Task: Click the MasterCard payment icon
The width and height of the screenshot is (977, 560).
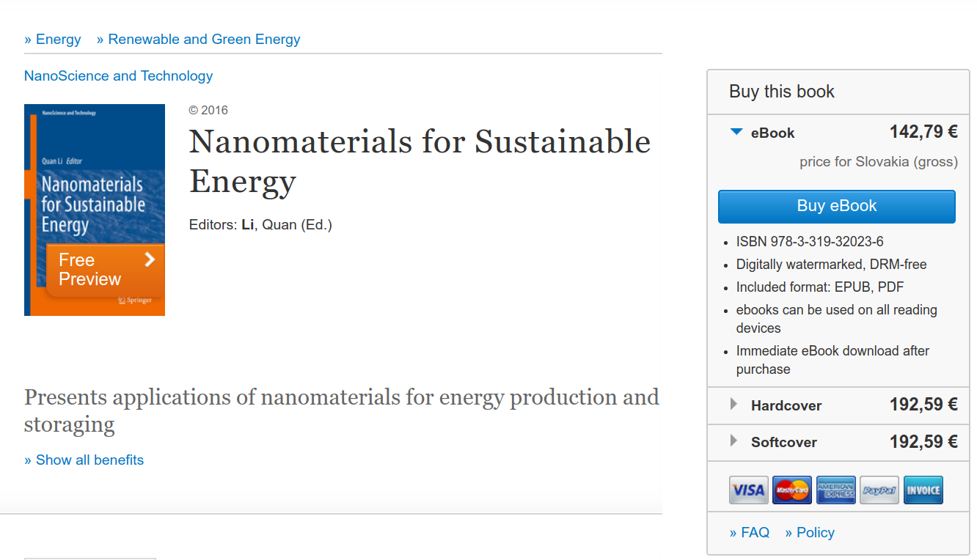Action: [x=792, y=490]
